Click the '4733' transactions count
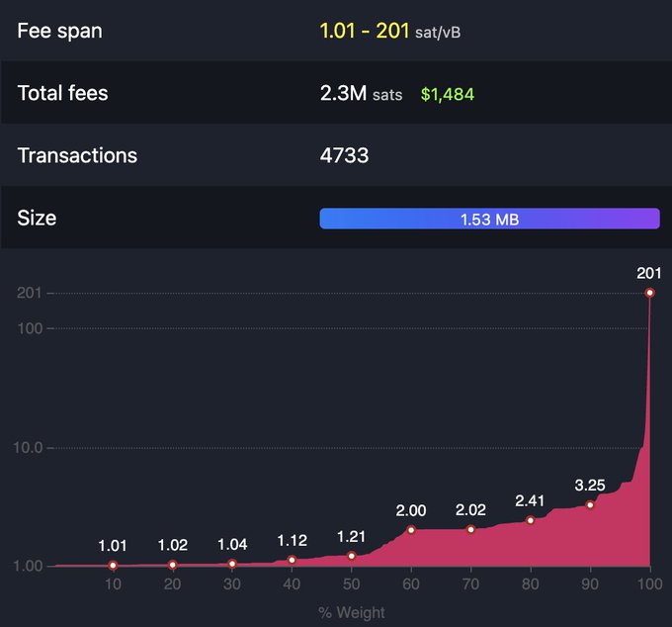 coord(344,155)
